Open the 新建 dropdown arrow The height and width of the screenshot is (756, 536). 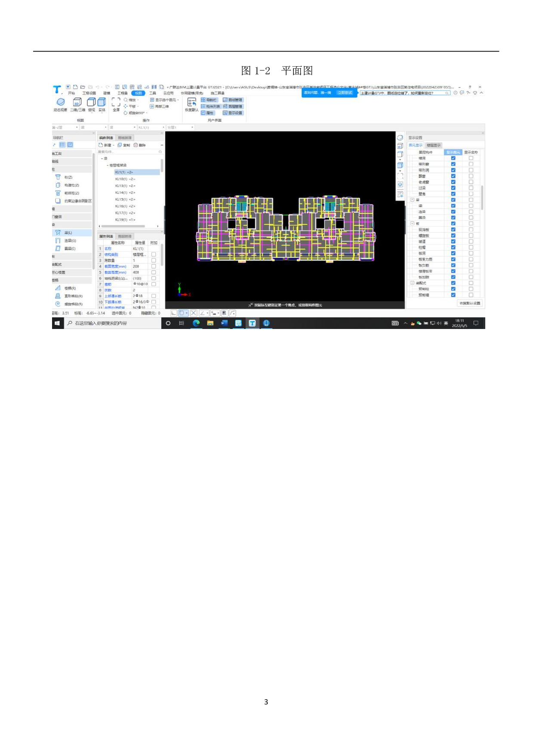[x=114, y=145]
